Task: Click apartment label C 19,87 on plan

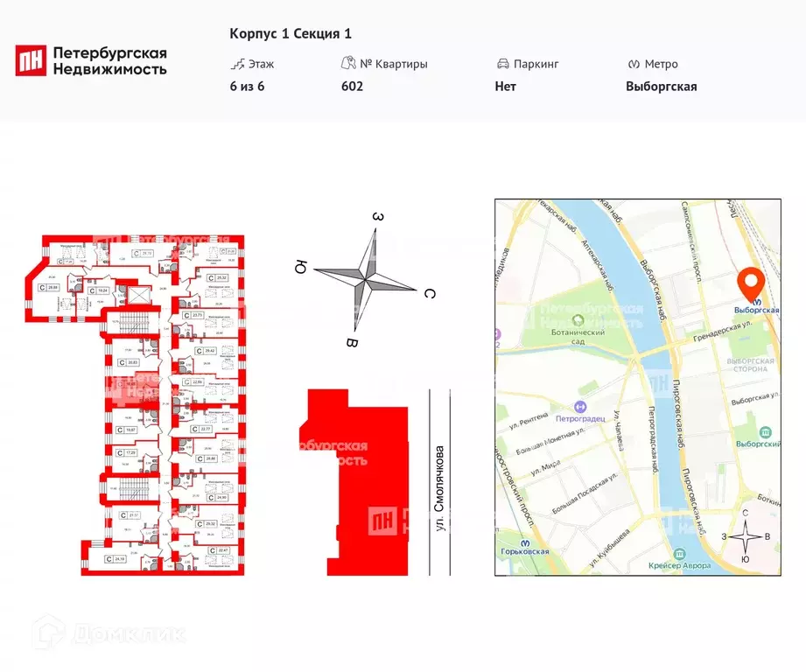Action: click(x=126, y=430)
